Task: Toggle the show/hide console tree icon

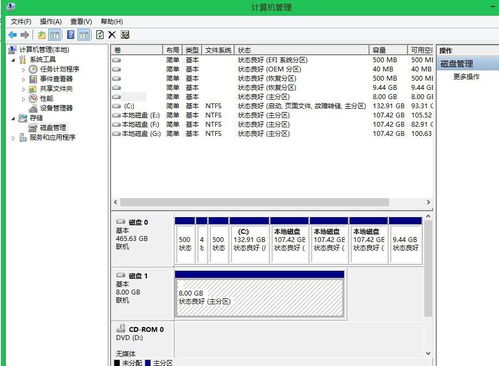Action: tap(55, 35)
